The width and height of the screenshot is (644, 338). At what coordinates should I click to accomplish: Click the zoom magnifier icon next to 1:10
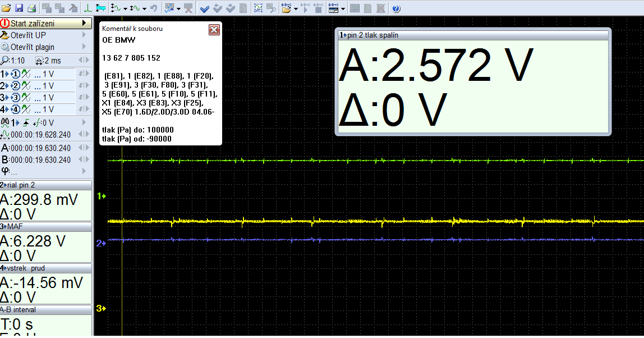[5, 61]
